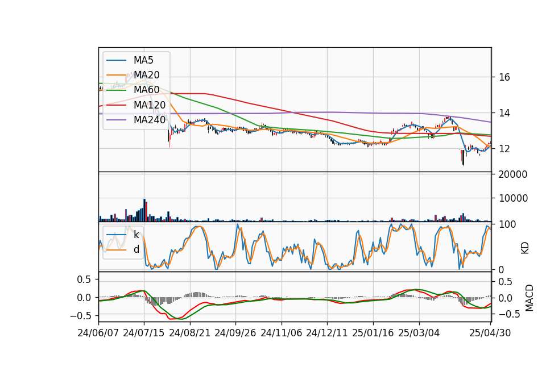Screen dimensions: 546x392
Task: Click the purple MA240 legend line sample
Action: [x=116, y=120]
